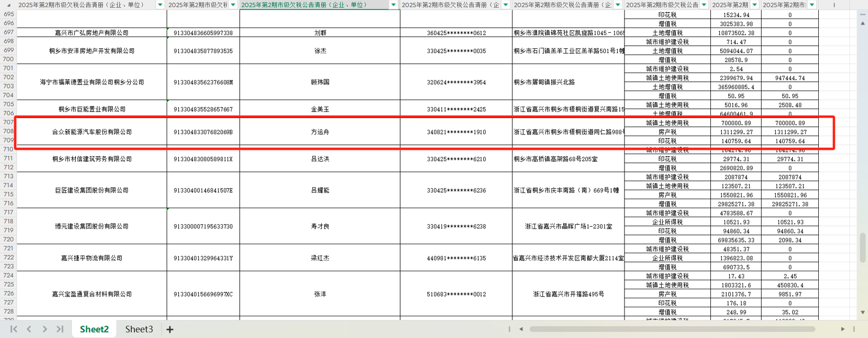Viewport: 868px width, 338px height.
Task: Click the vertical scrollbar up arrow
Action: pyautogui.click(x=863, y=24)
